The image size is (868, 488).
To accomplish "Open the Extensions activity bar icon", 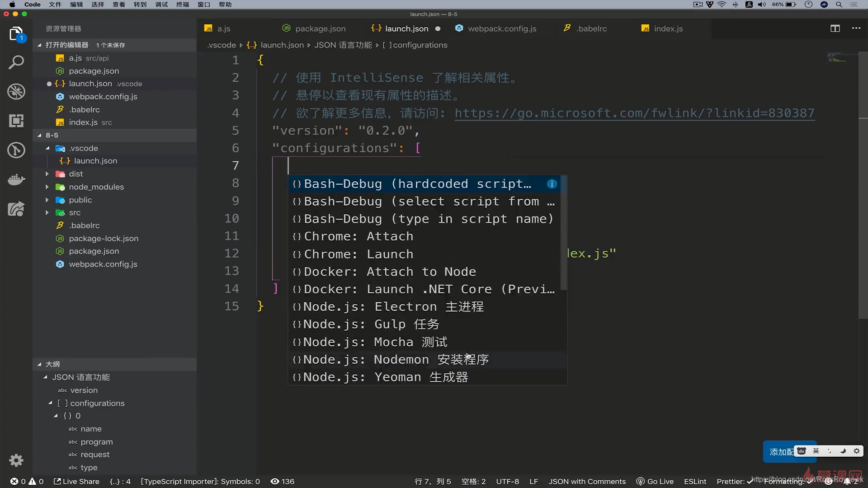I will point(16,121).
